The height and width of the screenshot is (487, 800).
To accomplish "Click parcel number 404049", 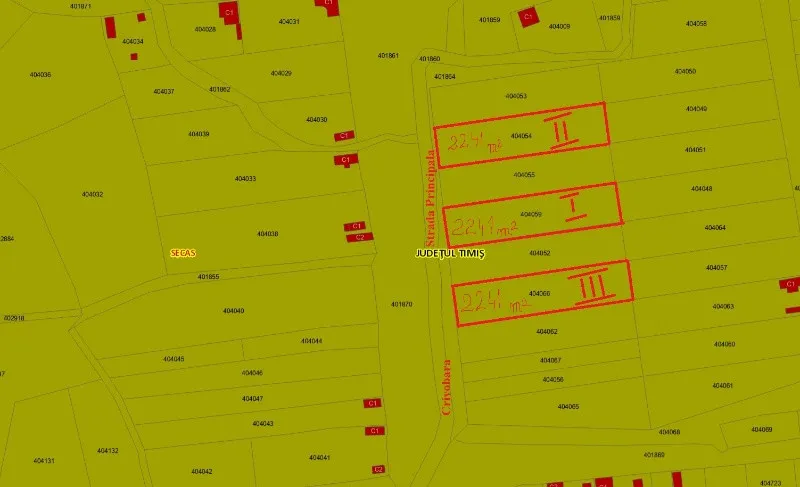I will click(x=696, y=109).
